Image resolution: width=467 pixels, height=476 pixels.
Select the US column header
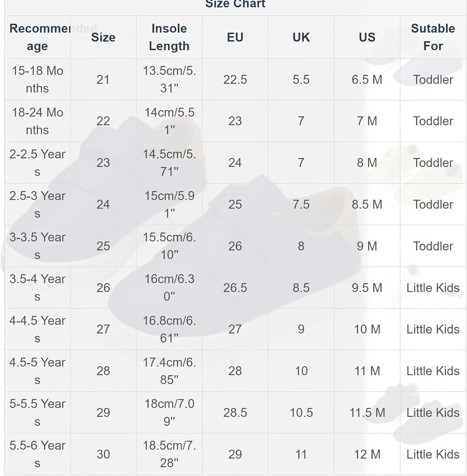click(367, 37)
